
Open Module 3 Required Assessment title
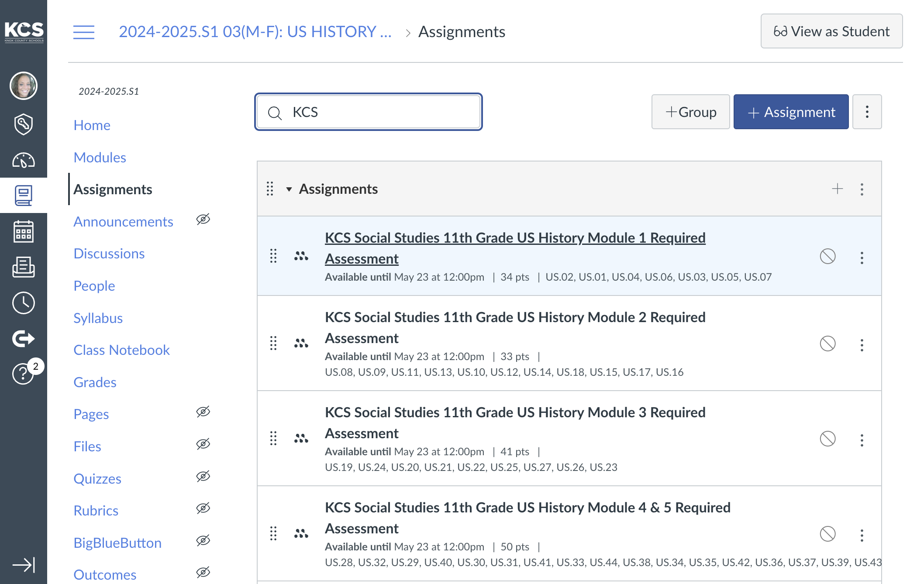pyautogui.click(x=515, y=423)
